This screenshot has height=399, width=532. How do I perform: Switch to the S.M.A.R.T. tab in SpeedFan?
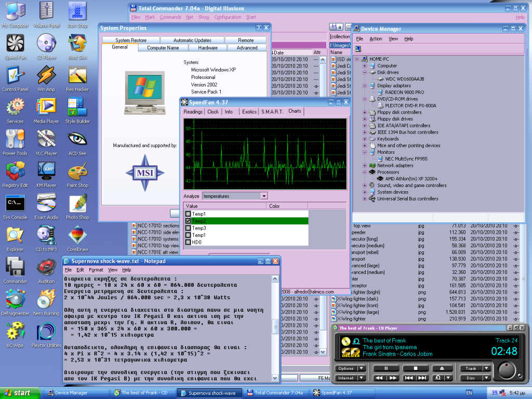tap(272, 112)
